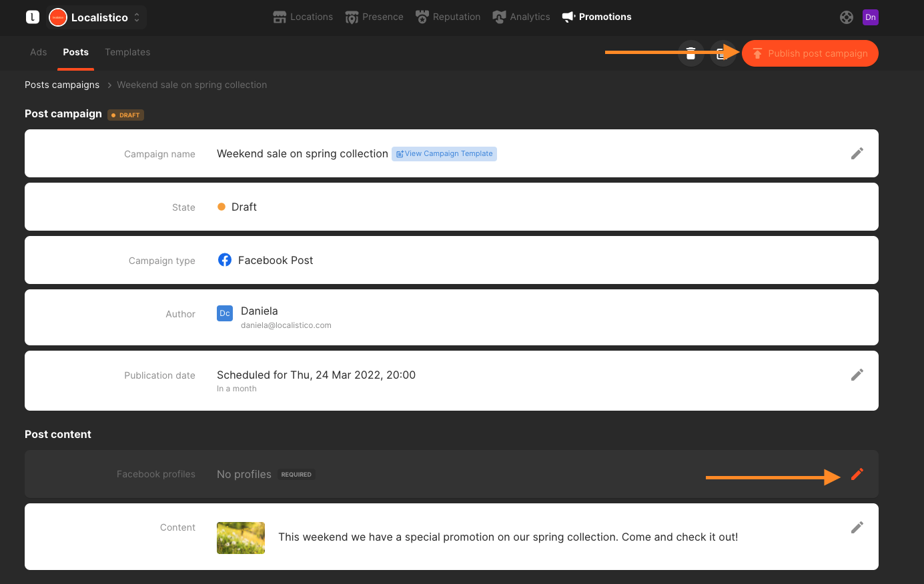
Task: Click the spring collection content thumbnail
Action: pos(241,538)
